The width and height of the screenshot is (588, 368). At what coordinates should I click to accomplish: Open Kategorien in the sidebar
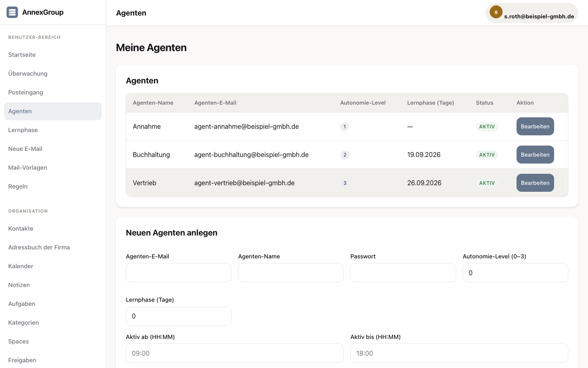tap(53, 323)
